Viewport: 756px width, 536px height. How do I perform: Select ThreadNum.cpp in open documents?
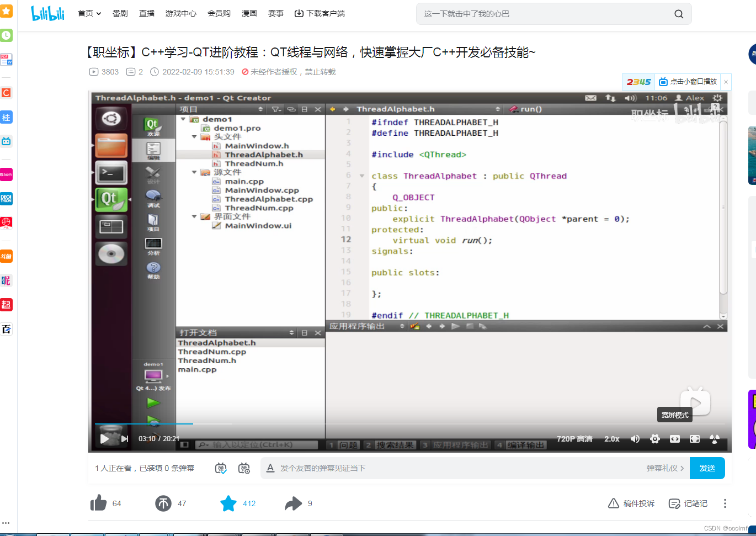(212, 352)
